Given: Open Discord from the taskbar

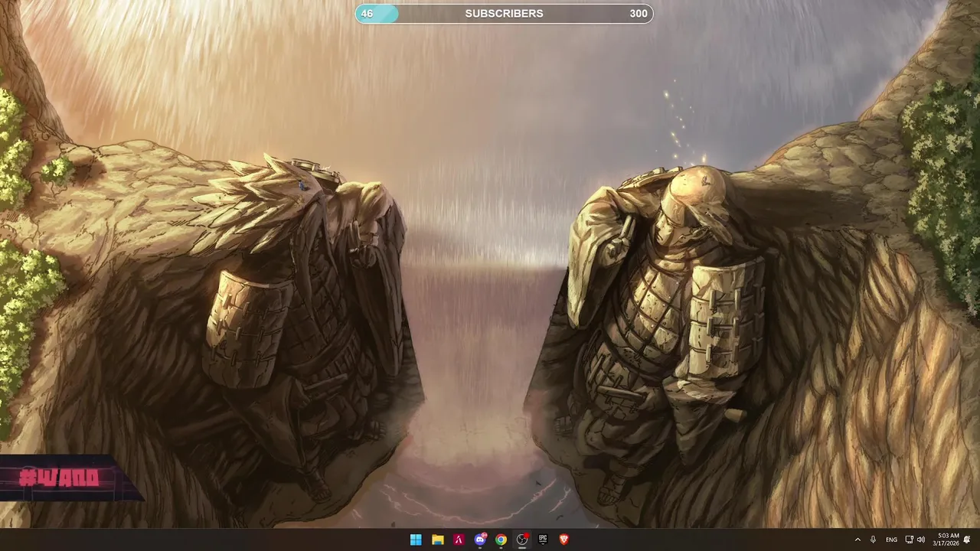Looking at the screenshot, I should (x=480, y=540).
